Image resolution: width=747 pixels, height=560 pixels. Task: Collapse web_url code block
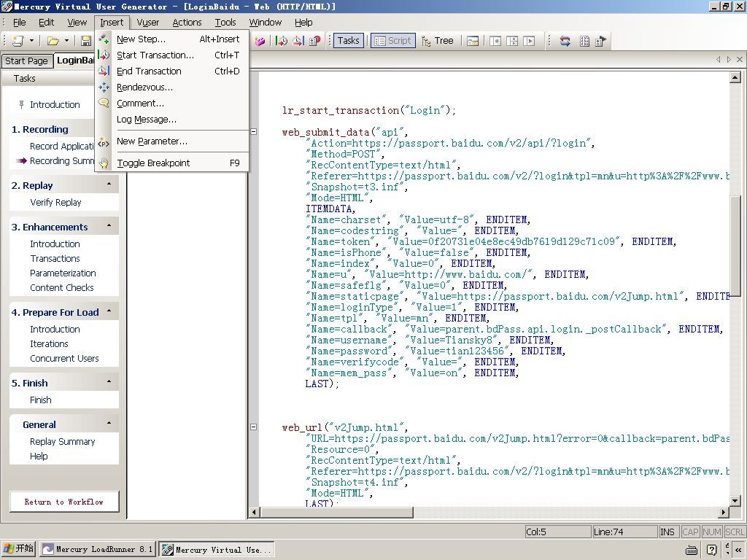254,427
